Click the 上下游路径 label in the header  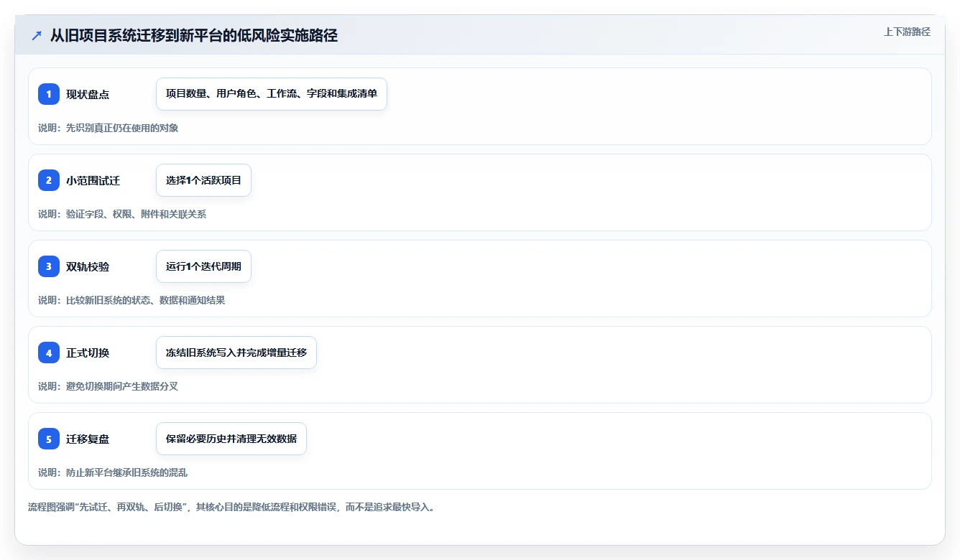[907, 32]
